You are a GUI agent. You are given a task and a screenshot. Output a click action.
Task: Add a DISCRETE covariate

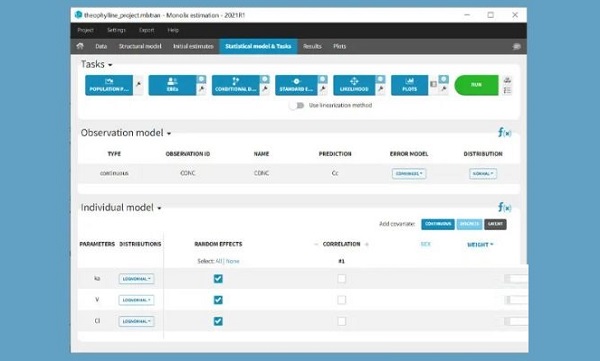point(470,224)
